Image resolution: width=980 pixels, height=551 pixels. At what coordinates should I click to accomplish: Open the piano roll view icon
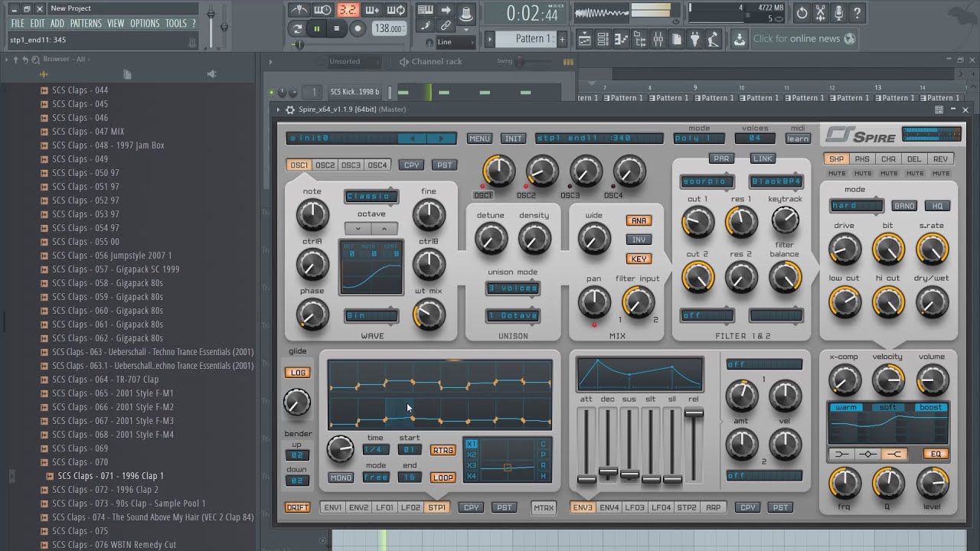[622, 39]
